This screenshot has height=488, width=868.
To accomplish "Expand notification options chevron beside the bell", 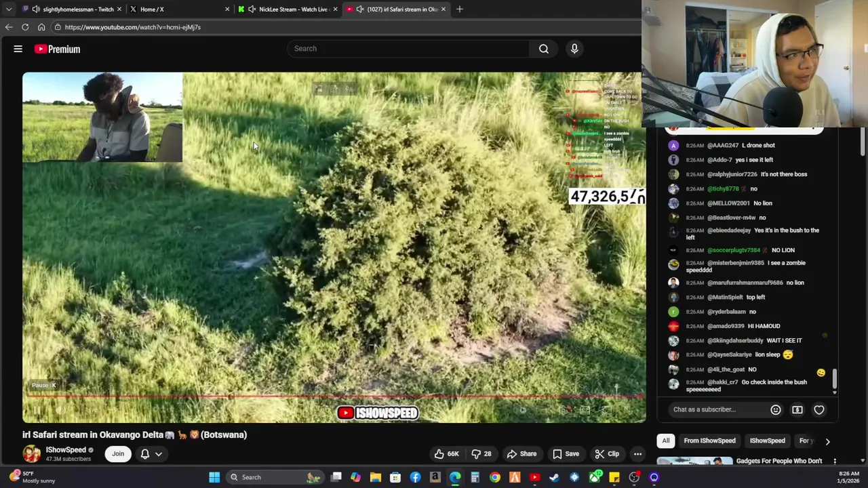I will pos(159,454).
